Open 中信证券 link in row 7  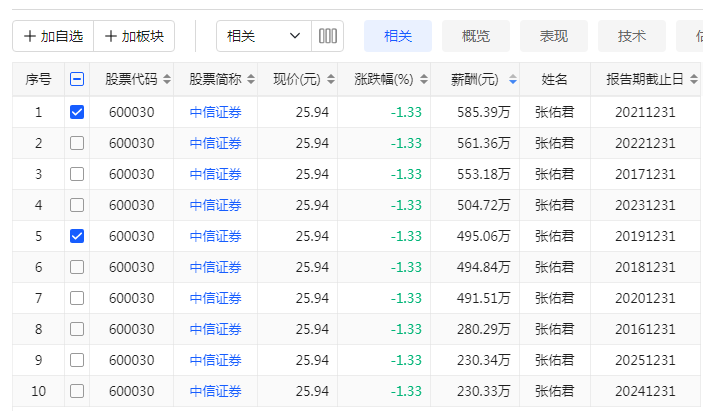216,298
